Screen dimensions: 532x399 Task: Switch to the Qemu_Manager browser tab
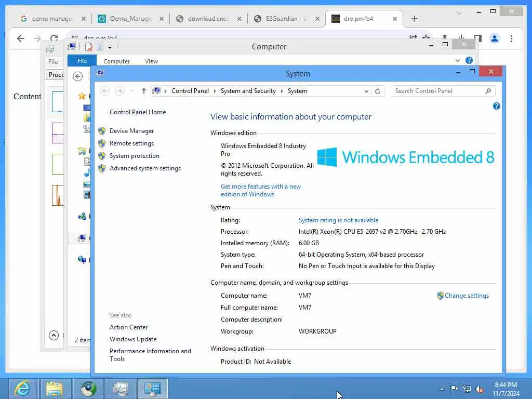130,19
